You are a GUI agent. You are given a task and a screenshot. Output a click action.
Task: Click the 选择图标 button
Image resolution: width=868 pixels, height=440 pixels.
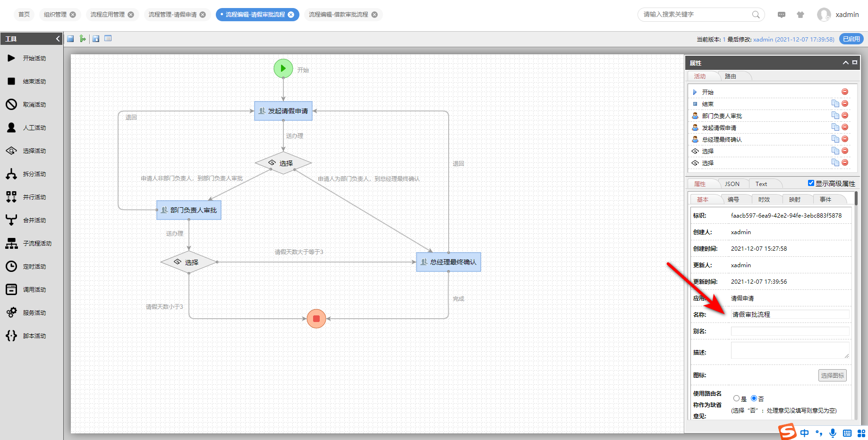[x=832, y=375]
